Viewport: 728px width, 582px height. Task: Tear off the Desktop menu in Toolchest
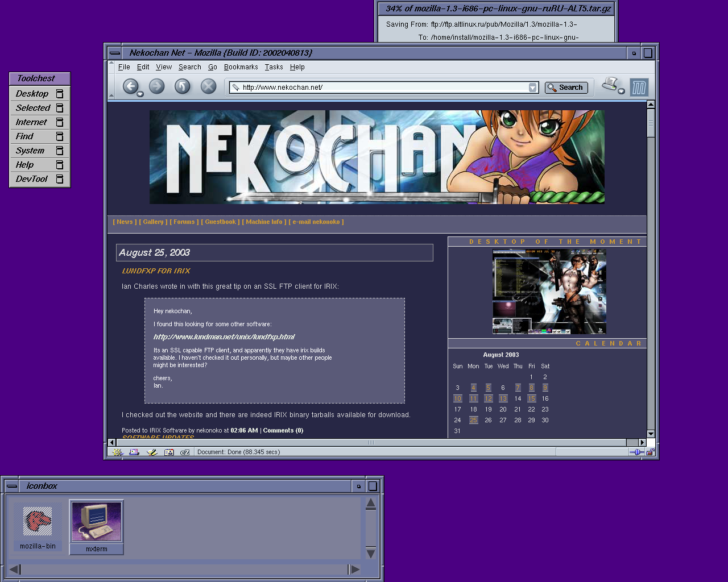pyautogui.click(x=59, y=94)
